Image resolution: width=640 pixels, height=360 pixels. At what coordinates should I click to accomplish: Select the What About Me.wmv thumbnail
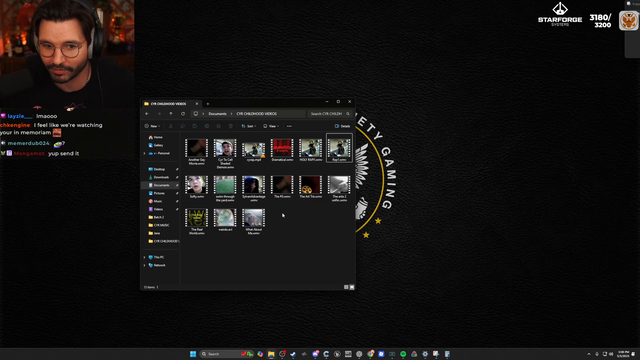click(x=253, y=218)
